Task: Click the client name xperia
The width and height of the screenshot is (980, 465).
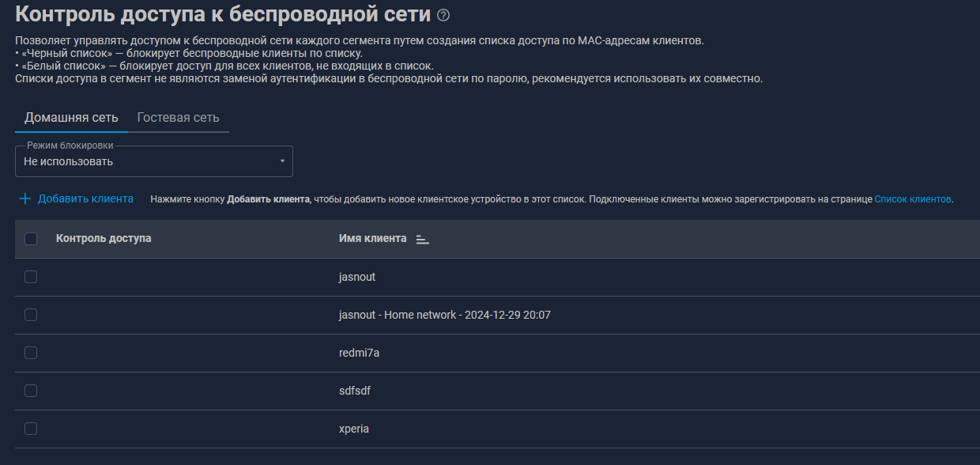Action: pos(354,429)
